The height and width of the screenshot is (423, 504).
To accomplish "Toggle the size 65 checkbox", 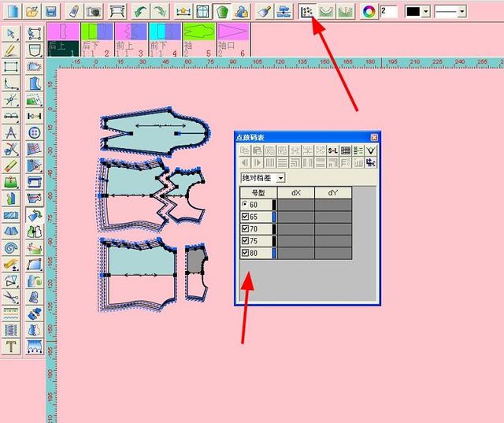I will pos(245,217).
